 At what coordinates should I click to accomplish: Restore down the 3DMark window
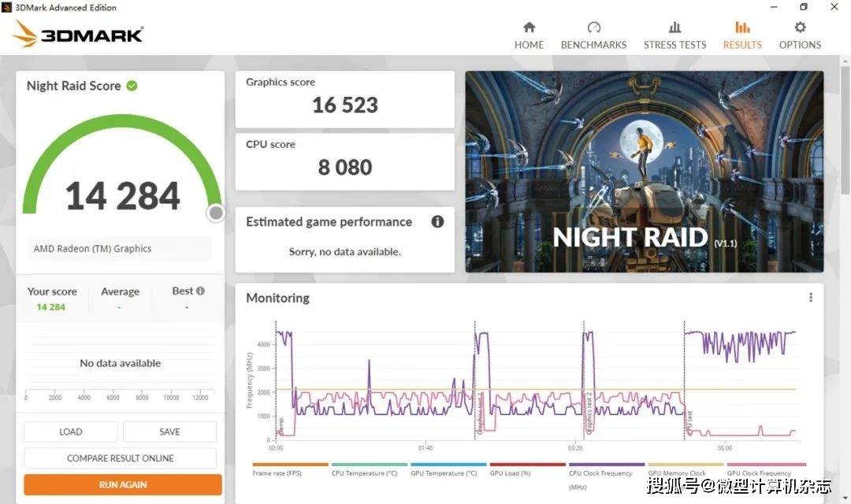804,6
